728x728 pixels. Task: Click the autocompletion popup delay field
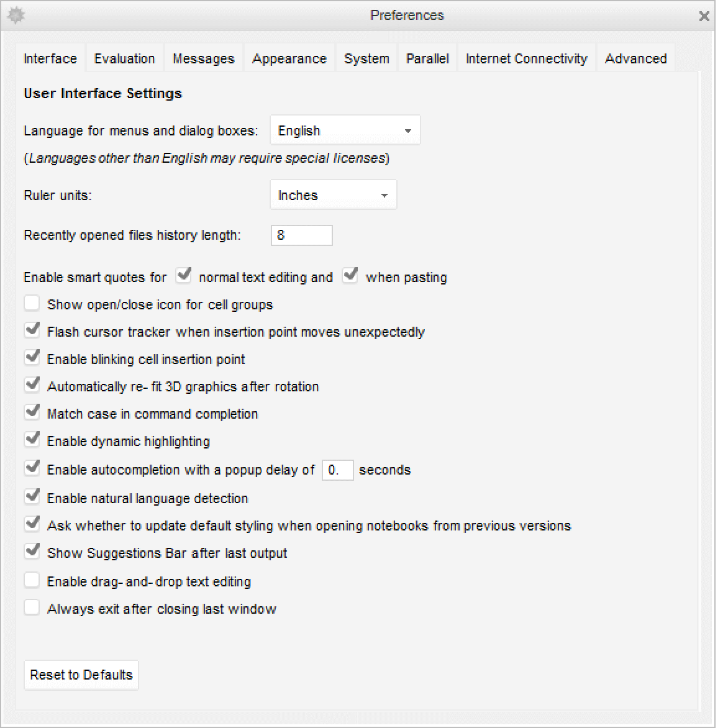click(337, 470)
